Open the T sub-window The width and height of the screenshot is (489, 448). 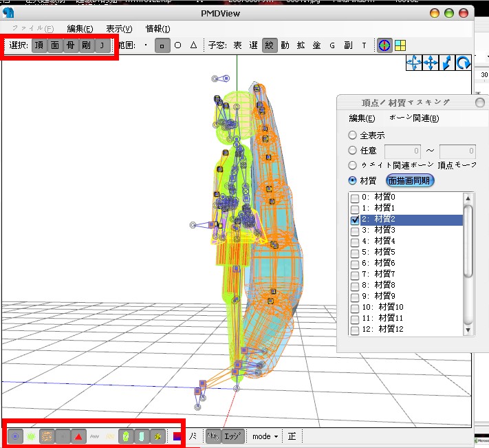click(364, 45)
